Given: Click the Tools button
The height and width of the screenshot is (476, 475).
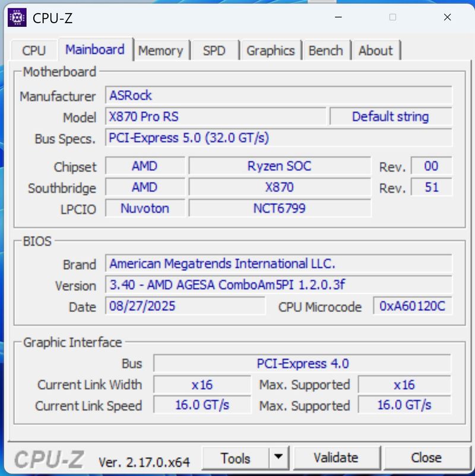Looking at the screenshot, I should (235, 458).
